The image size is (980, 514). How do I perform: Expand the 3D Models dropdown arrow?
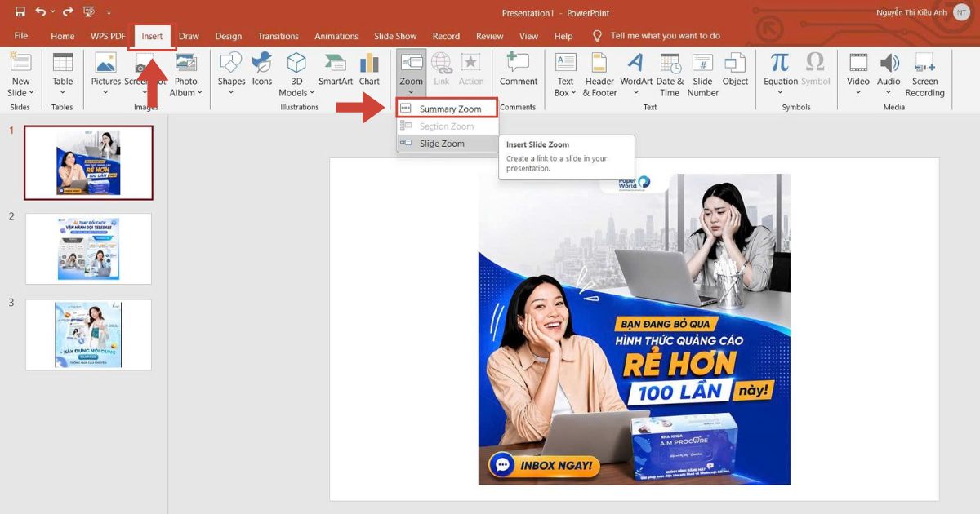[311, 93]
